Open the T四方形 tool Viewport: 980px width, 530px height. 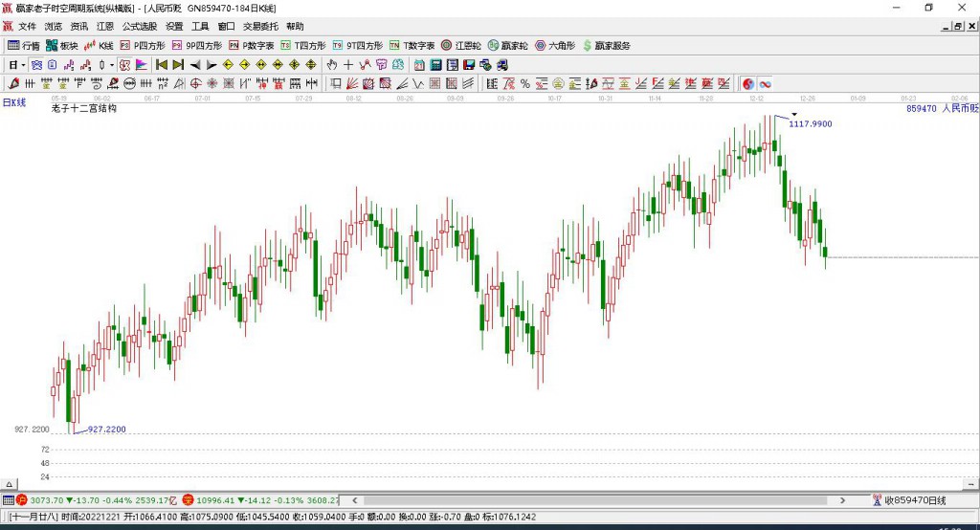(x=303, y=46)
